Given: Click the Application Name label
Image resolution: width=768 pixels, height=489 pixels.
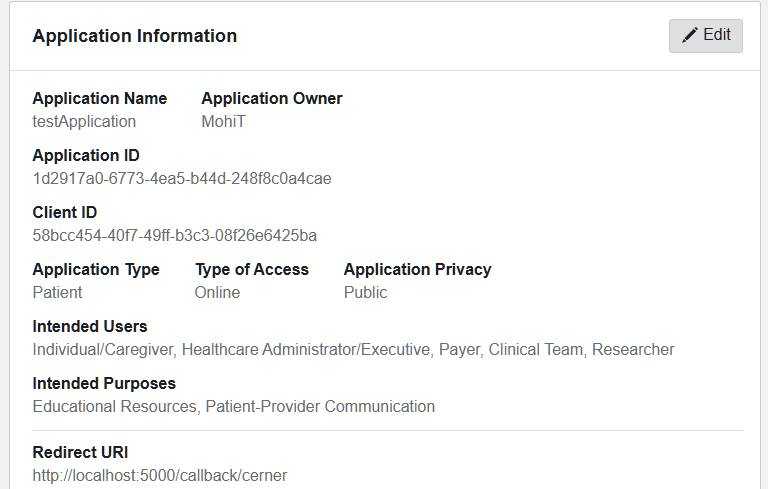Looking at the screenshot, I should coord(100,98).
